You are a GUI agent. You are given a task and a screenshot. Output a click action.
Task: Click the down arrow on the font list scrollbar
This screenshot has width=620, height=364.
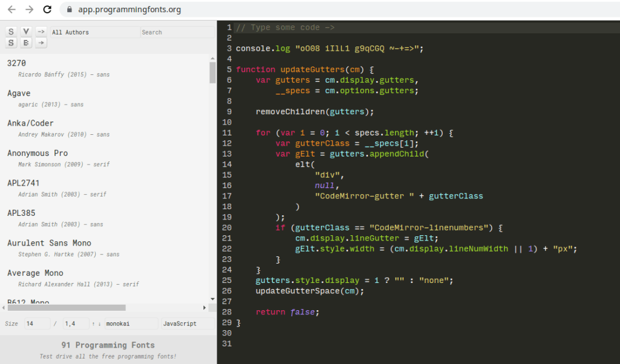(x=213, y=299)
